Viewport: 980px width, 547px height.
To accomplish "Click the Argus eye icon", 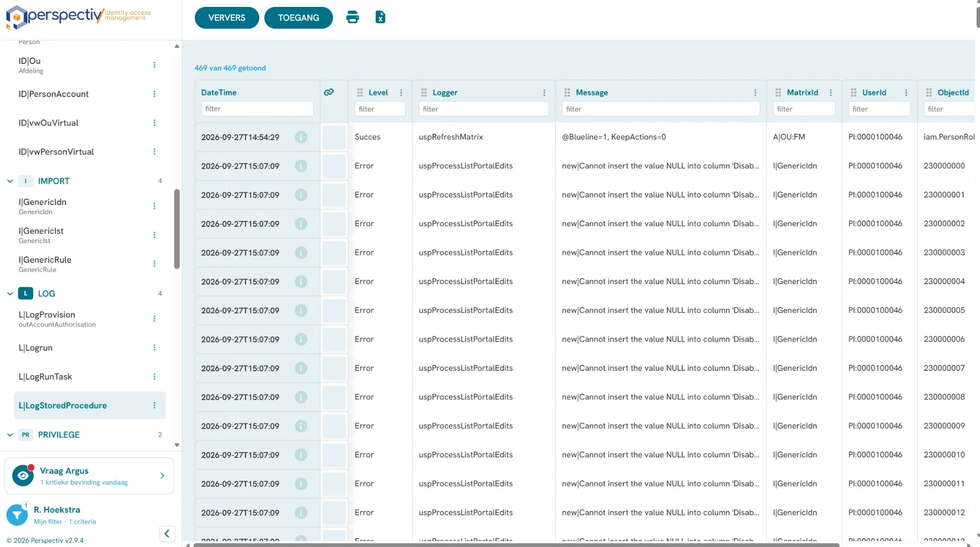I will tap(23, 476).
